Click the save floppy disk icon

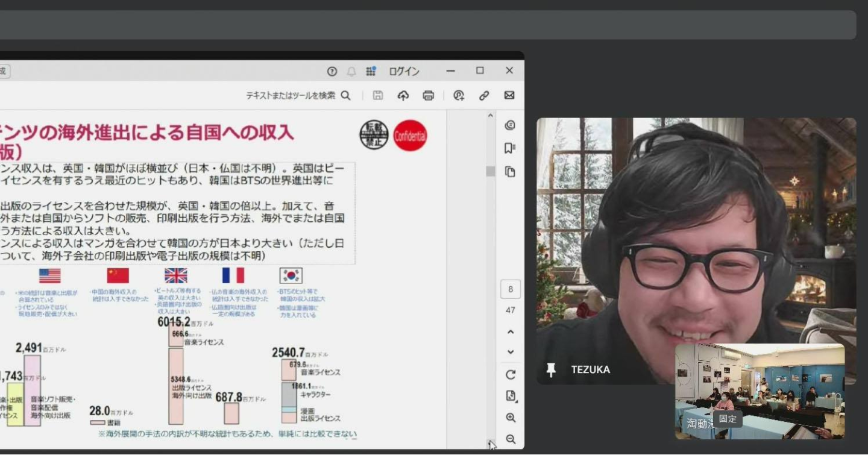click(x=378, y=95)
